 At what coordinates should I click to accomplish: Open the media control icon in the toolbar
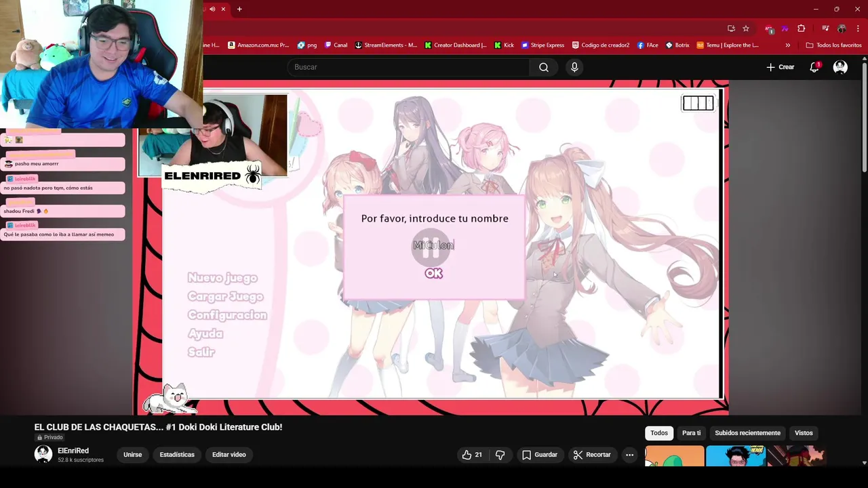pyautogui.click(x=825, y=28)
